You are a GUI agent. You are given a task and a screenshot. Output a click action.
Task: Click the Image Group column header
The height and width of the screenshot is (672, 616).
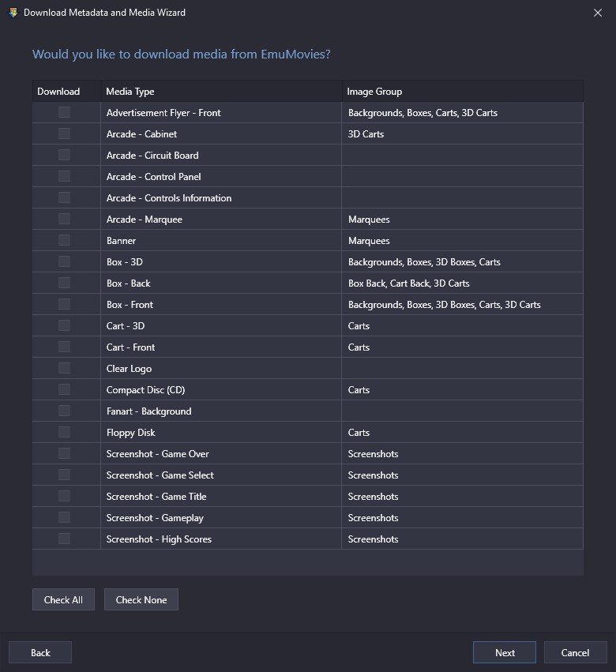coord(463,92)
